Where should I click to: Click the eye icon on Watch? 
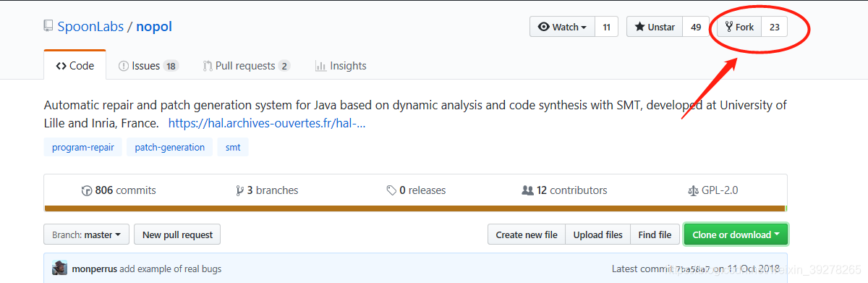pyautogui.click(x=544, y=28)
